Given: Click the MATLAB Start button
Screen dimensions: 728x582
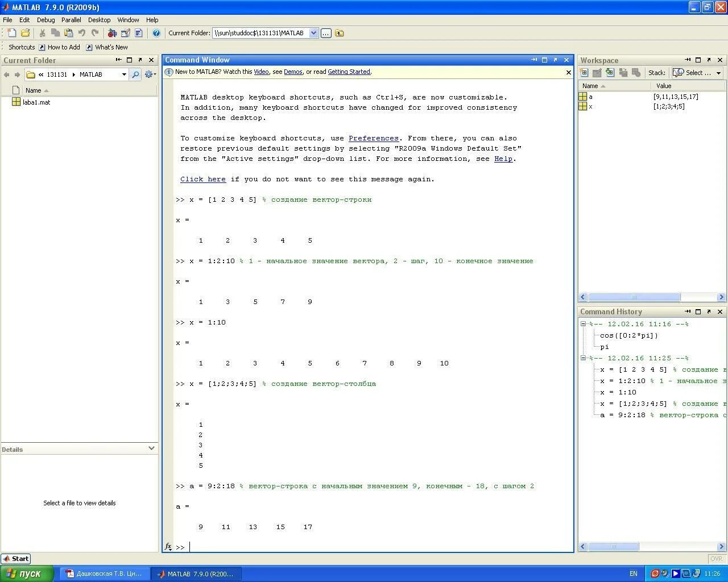Looking at the screenshot, I should coord(16,559).
